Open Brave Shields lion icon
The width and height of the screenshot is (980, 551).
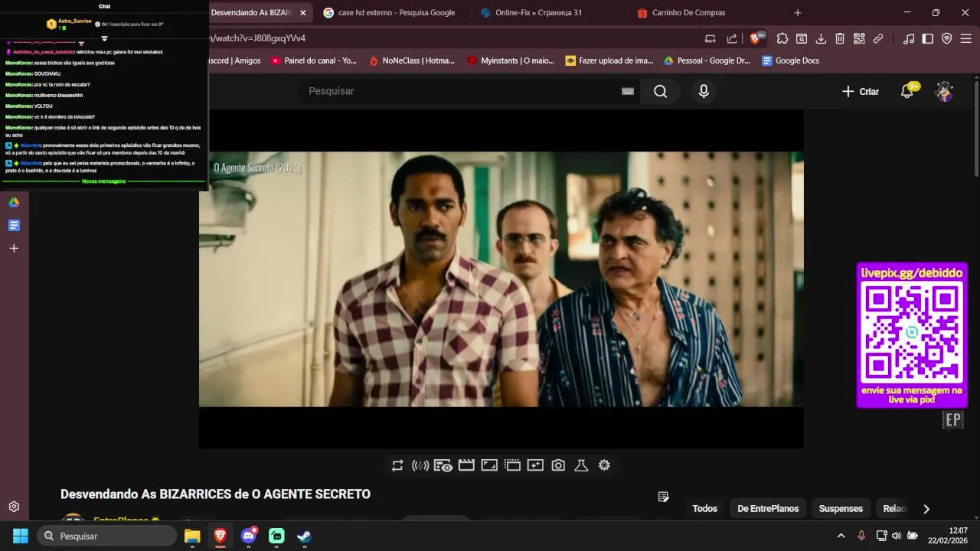click(757, 38)
